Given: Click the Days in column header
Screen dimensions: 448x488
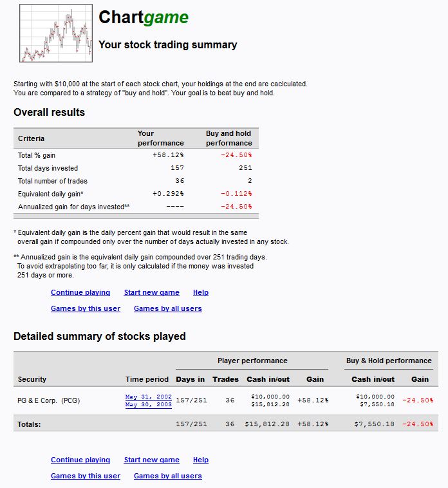Looking at the screenshot, I should (191, 379).
